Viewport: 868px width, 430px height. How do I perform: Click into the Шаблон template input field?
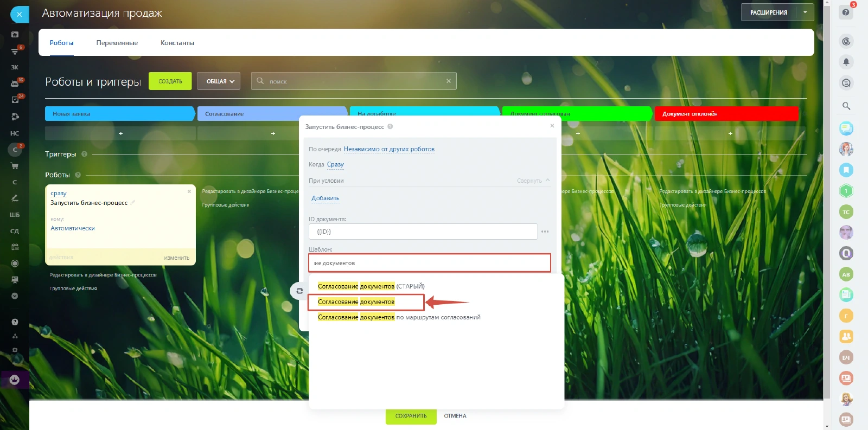[x=429, y=263]
